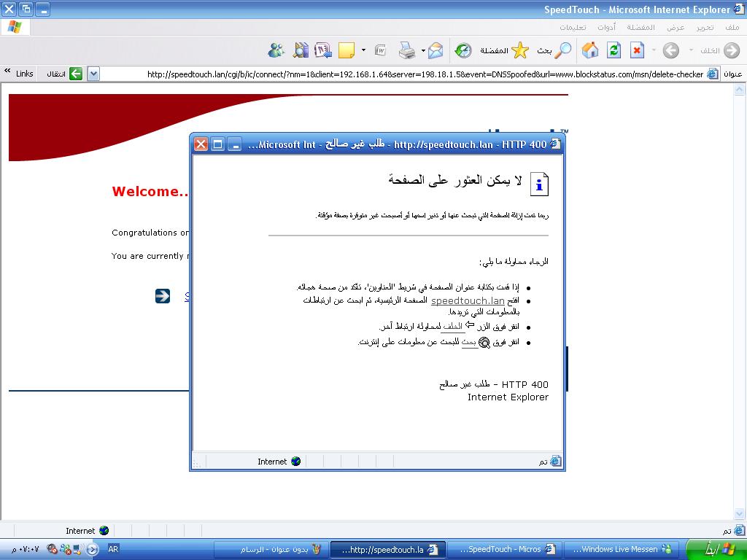This screenshot has height=560, width=747.
Task: Open the Edit (تحرير) menu
Action: pyautogui.click(x=705, y=28)
